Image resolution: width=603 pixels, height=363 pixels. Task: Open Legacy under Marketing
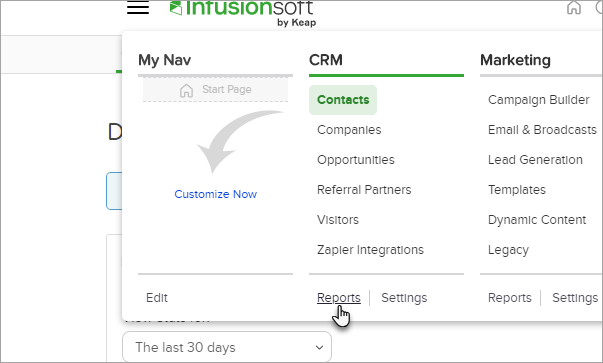508,250
